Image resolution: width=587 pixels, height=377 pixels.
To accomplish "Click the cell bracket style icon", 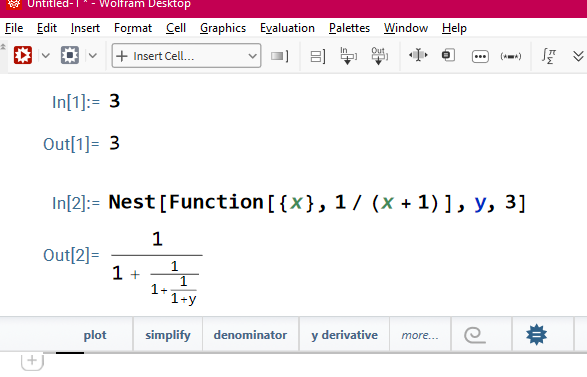I will pyautogui.click(x=280, y=56).
